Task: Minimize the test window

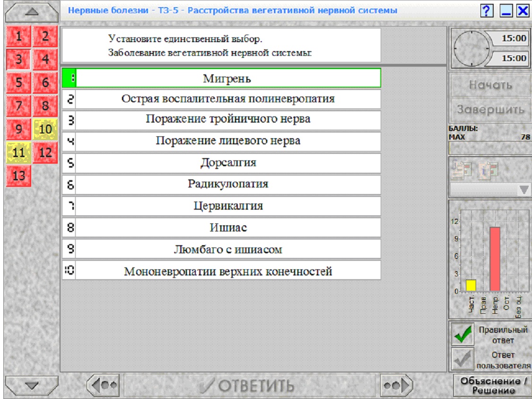Action: [506, 10]
